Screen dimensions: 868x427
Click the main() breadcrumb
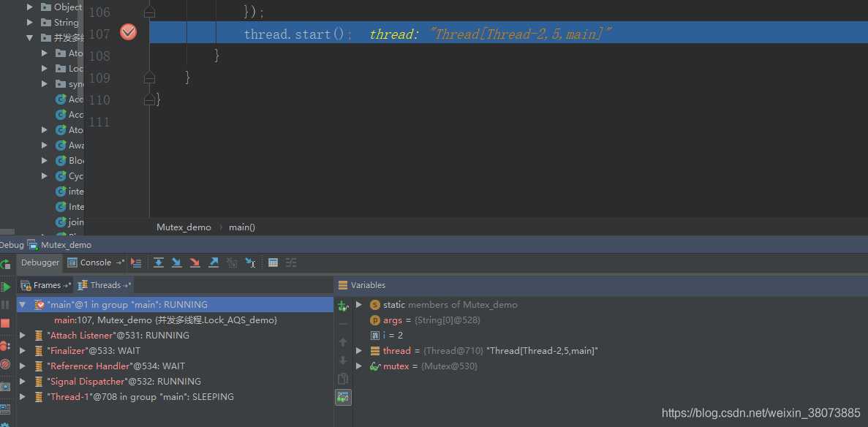[242, 227]
